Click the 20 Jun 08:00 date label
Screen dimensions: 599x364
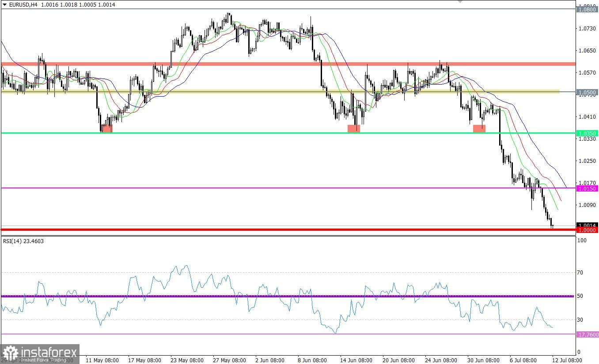[x=398, y=360]
